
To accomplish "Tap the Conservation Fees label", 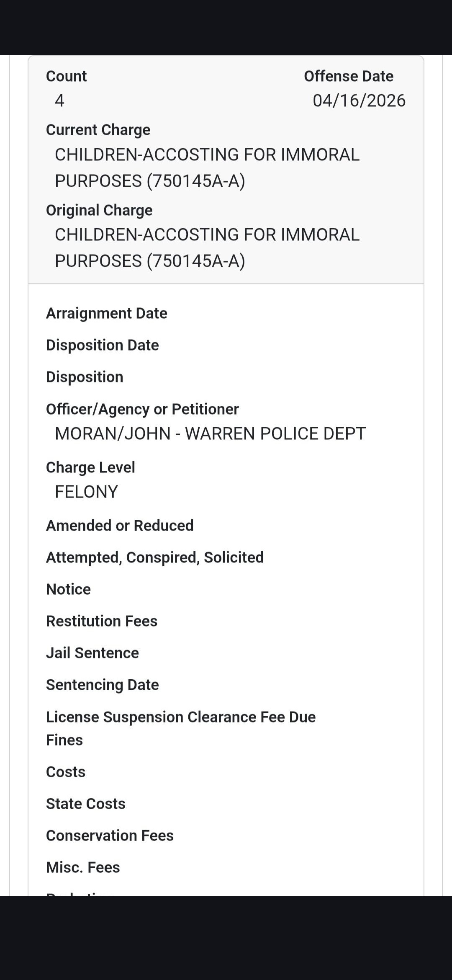I will click(x=110, y=836).
